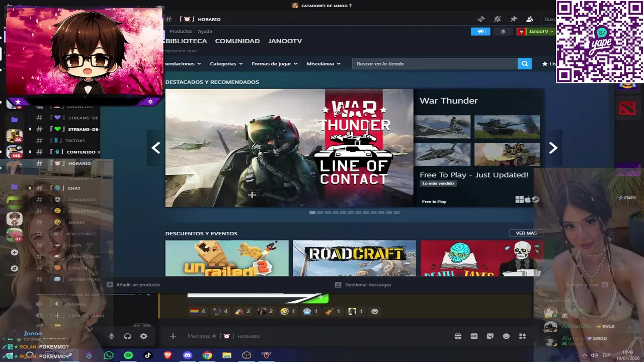Open Brave browser from taskbar
The image size is (644, 362).
point(168,355)
